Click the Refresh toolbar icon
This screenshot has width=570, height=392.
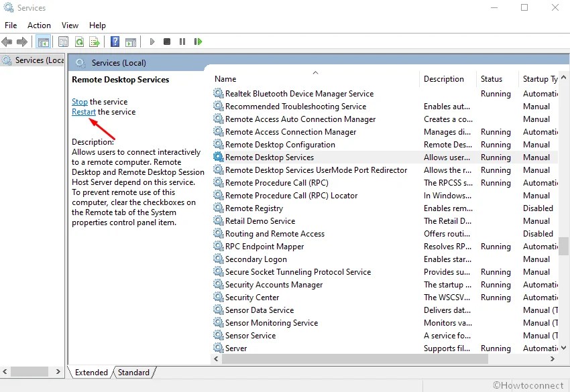click(79, 42)
